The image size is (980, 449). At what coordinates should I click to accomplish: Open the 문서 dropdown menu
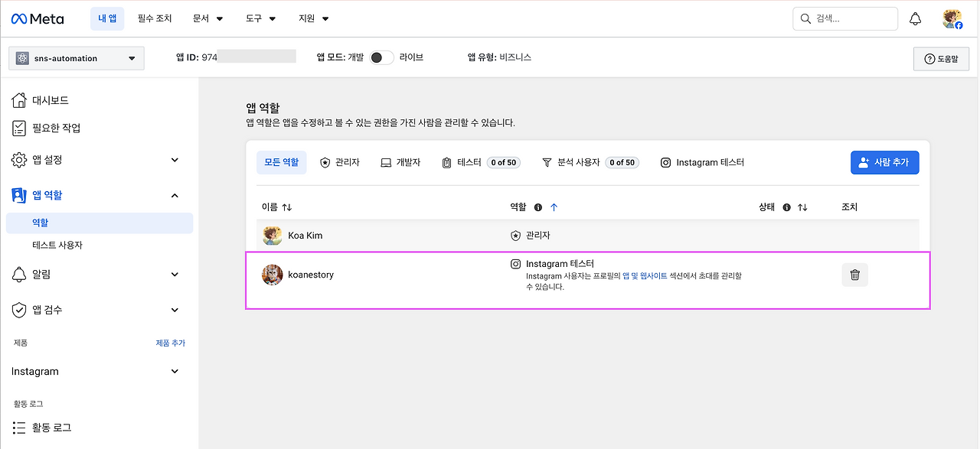click(x=208, y=18)
